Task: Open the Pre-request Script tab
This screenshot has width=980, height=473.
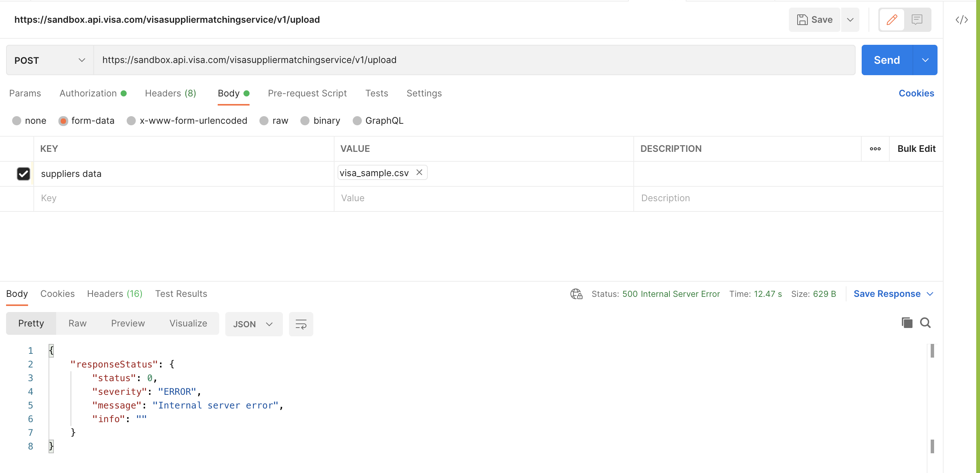Action: tap(307, 93)
